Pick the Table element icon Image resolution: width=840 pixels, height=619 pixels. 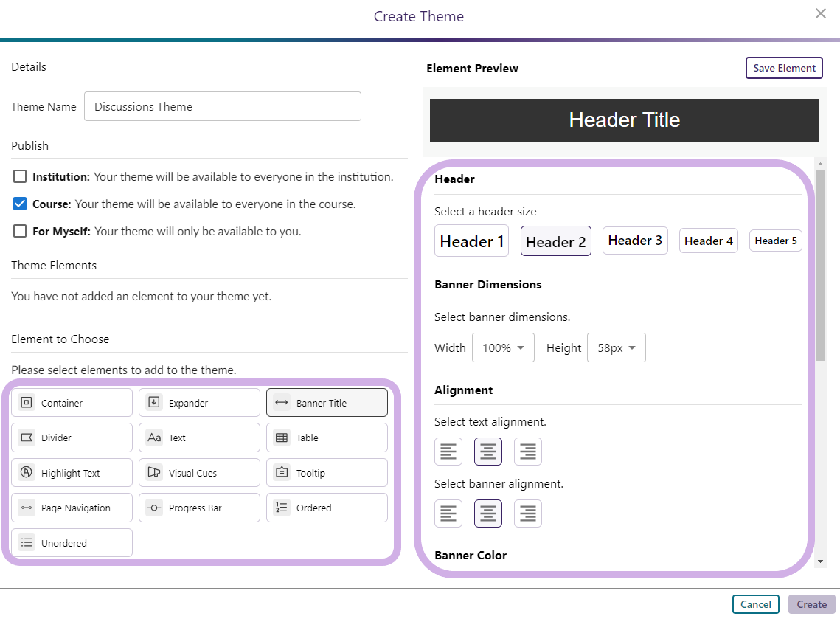pyautogui.click(x=282, y=438)
